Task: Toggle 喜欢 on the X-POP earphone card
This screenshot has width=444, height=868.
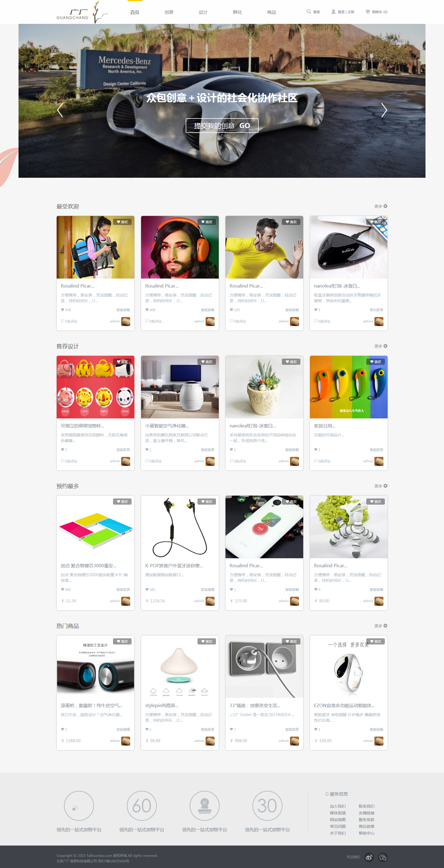Action: tap(206, 502)
